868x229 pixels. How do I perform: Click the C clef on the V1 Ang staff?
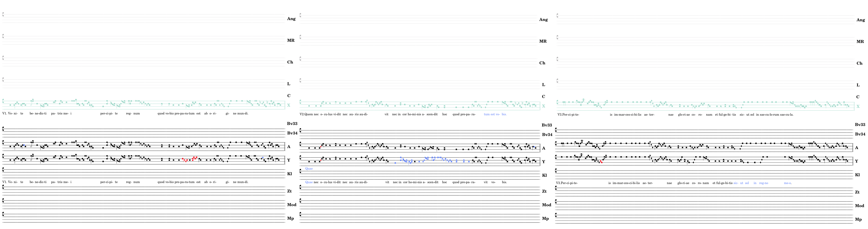tap(3, 14)
